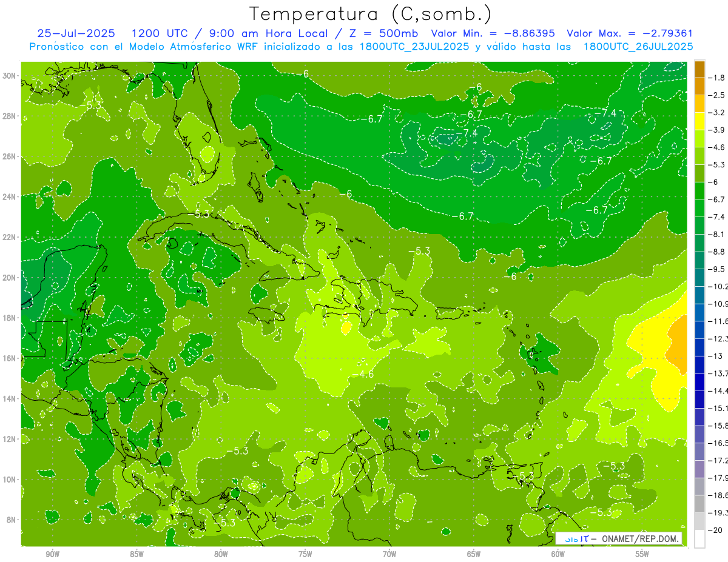Click the "70W" longitude axis label
The width and height of the screenshot is (728, 562).
pos(389,554)
